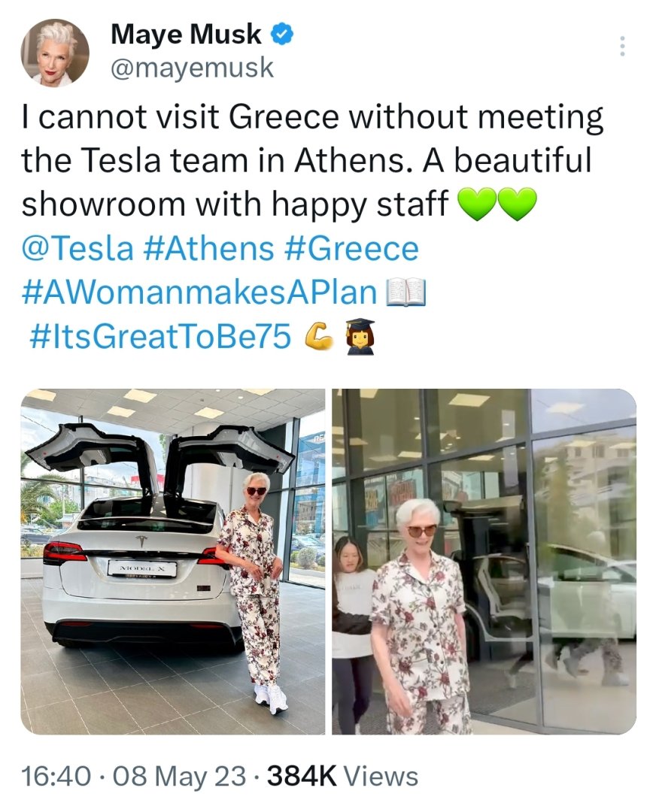Open Maye Musk's profile avatar picture

pos(54,53)
